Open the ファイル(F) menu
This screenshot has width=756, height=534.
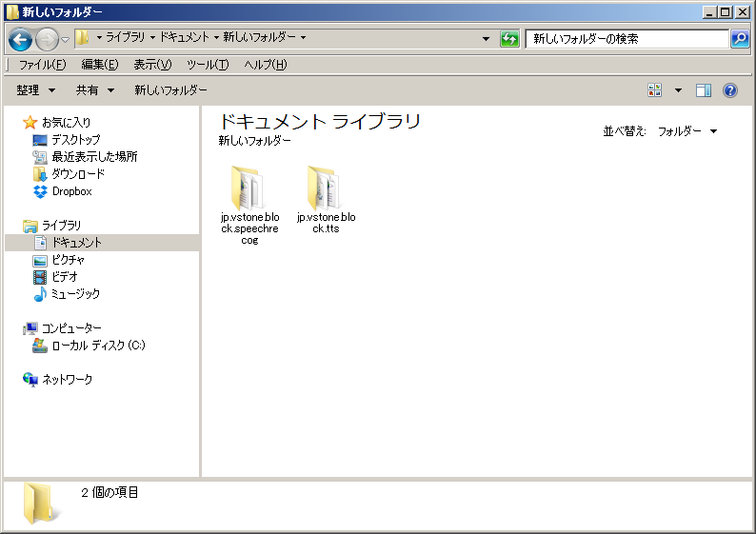click(x=42, y=65)
